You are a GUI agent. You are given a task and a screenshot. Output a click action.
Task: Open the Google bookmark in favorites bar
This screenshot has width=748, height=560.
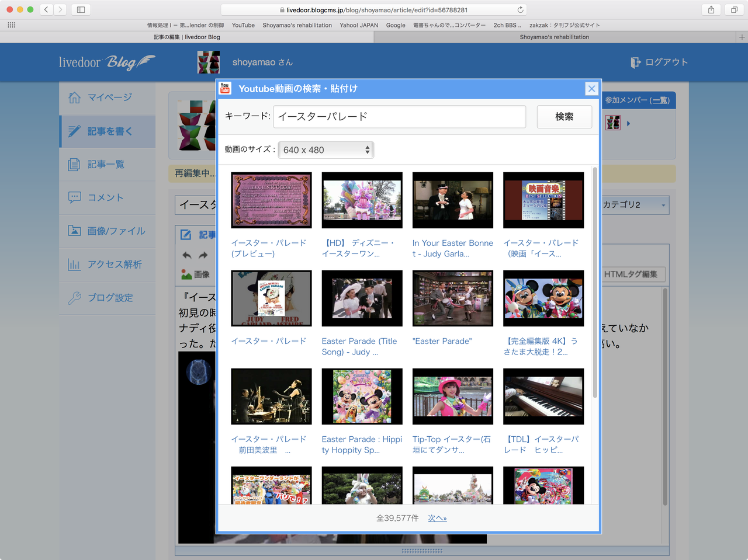click(x=396, y=25)
